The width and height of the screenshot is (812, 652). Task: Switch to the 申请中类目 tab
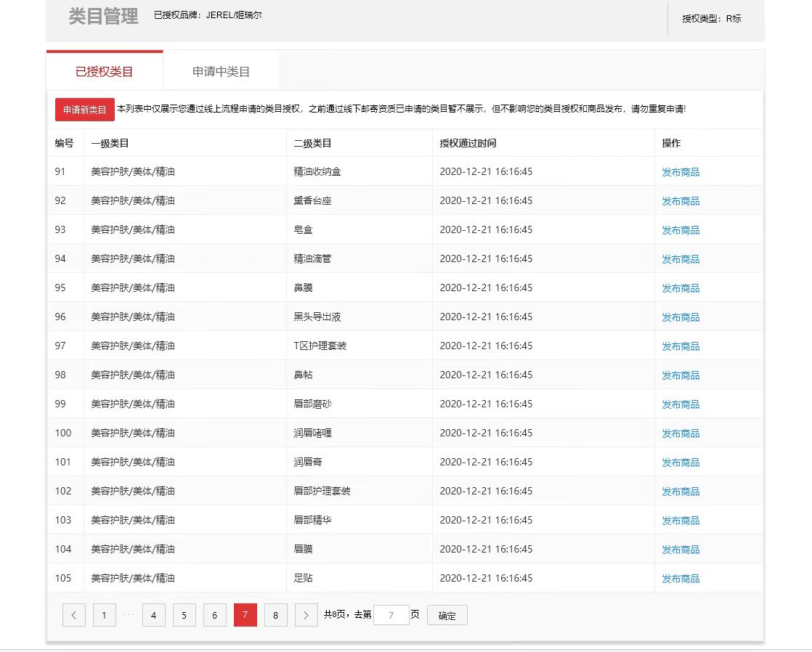[x=221, y=72]
